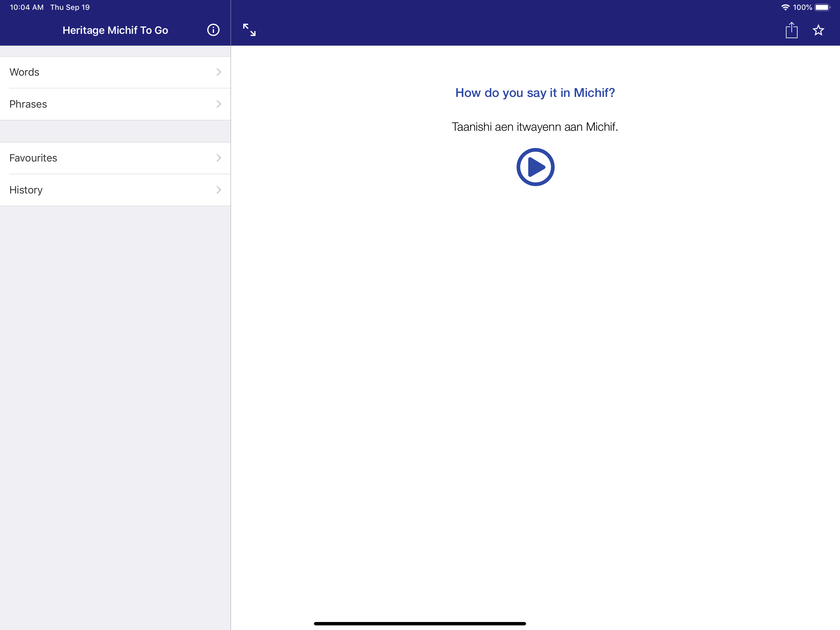
Task: Tap the 10:04 AM clock
Action: tap(26, 7)
